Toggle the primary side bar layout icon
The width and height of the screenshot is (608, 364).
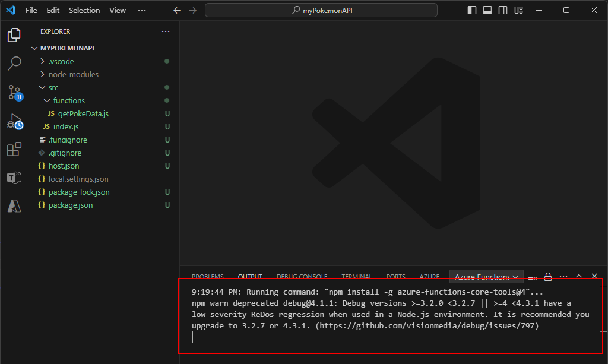tap(472, 10)
